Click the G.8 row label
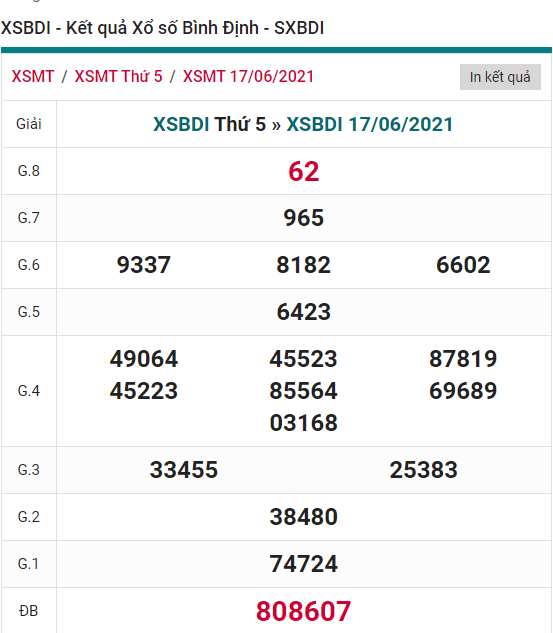The image size is (553, 633). point(29,171)
